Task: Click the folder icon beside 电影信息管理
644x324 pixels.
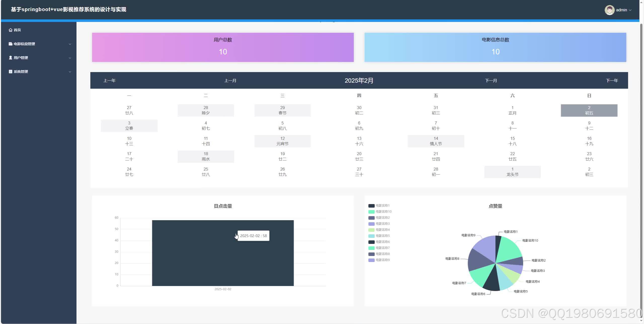Action: point(10,44)
